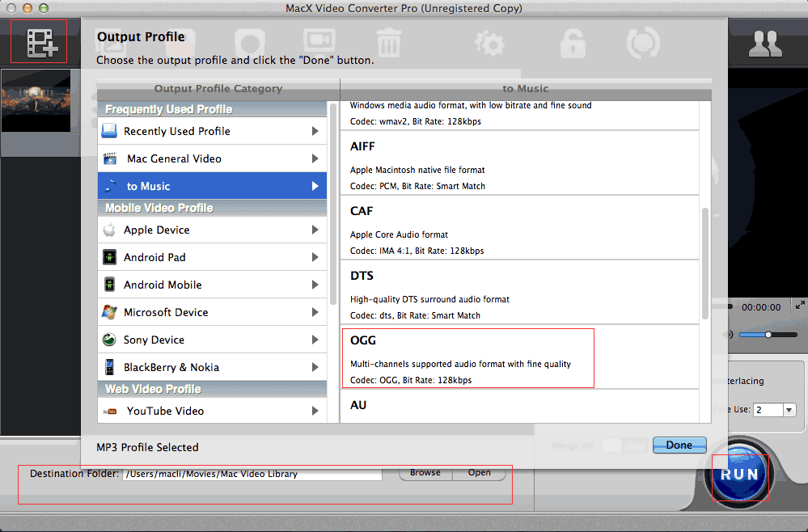This screenshot has width=808, height=532.
Task: Expand the Android Mobile arrow
Action: pos(315,285)
